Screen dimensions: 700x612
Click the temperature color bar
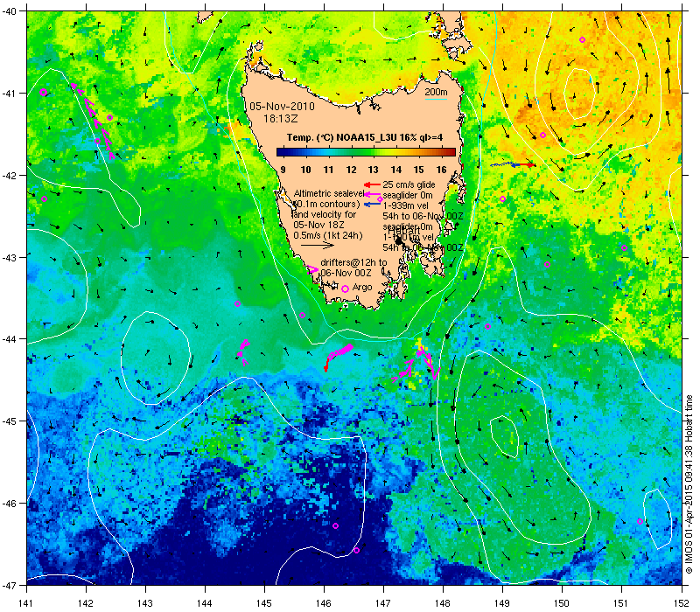tap(366, 152)
